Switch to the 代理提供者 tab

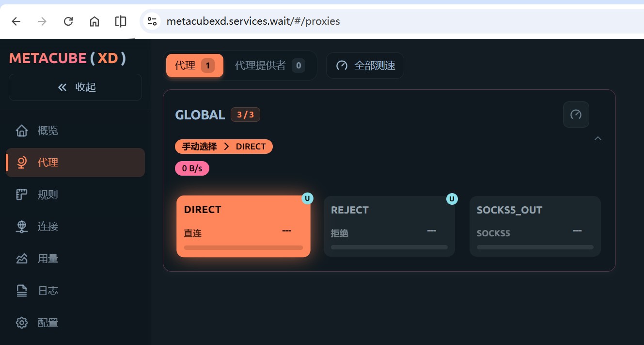269,66
